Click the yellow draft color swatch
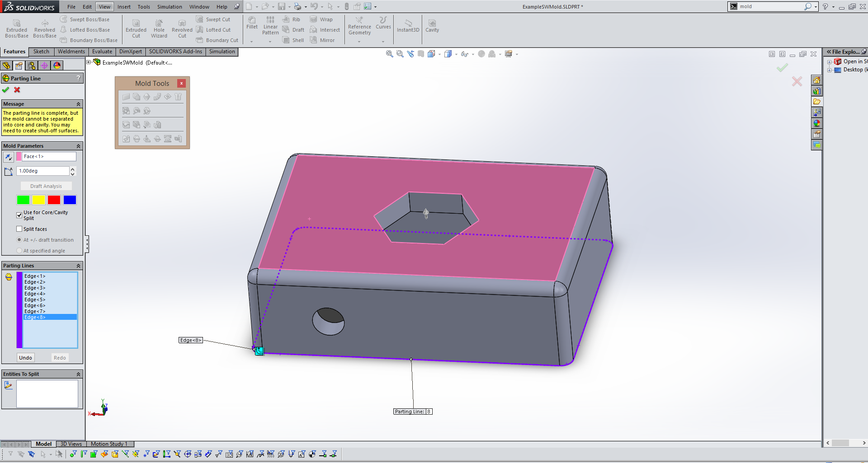The width and height of the screenshot is (868, 463). tap(38, 200)
